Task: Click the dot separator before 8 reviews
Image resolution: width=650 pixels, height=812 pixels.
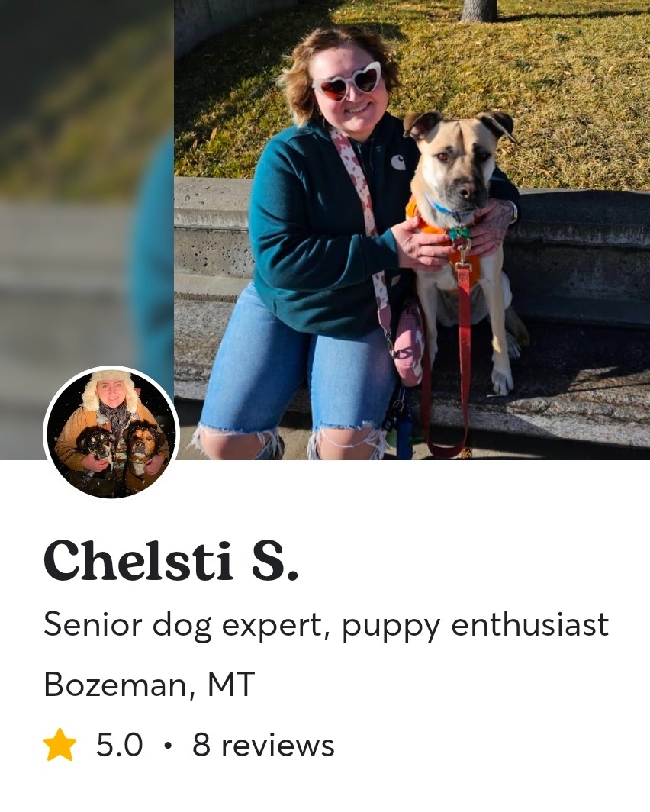Action: pos(167,746)
